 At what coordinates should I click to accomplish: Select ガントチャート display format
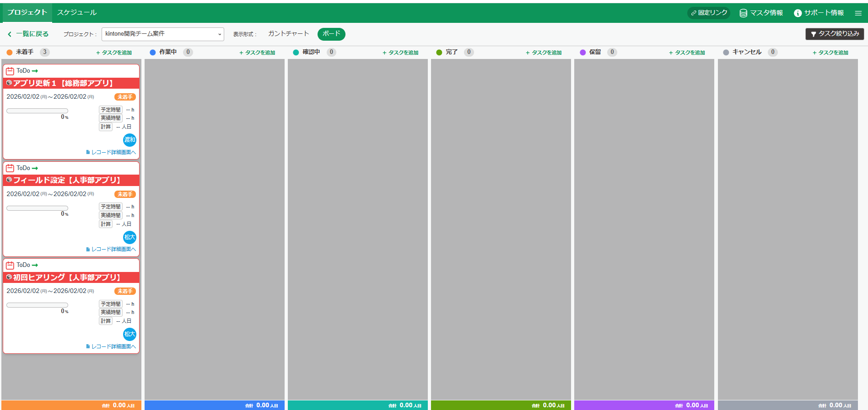(x=288, y=34)
